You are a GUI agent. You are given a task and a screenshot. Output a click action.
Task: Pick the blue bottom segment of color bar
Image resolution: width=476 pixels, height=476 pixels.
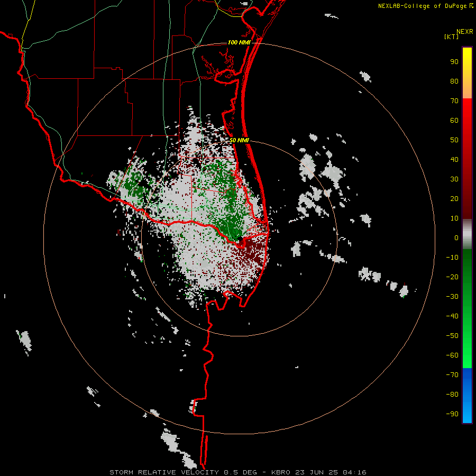(x=467, y=396)
